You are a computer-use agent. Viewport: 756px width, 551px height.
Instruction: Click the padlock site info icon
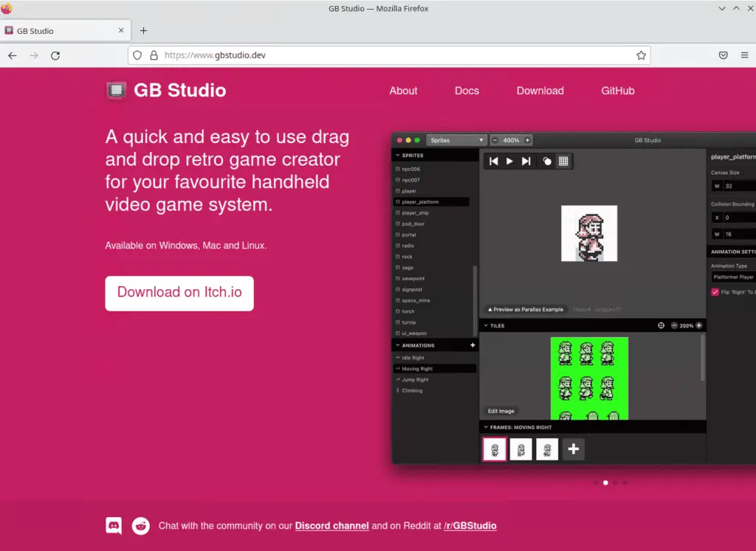[x=154, y=55]
